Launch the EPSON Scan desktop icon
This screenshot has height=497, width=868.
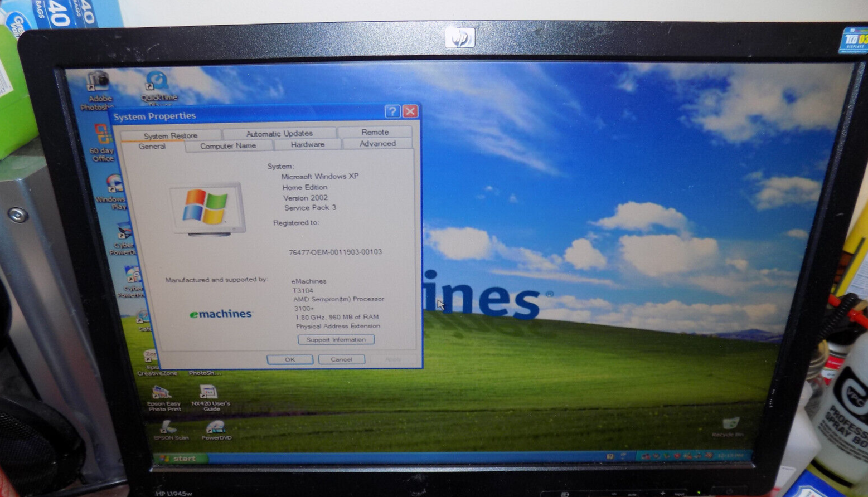(x=170, y=430)
